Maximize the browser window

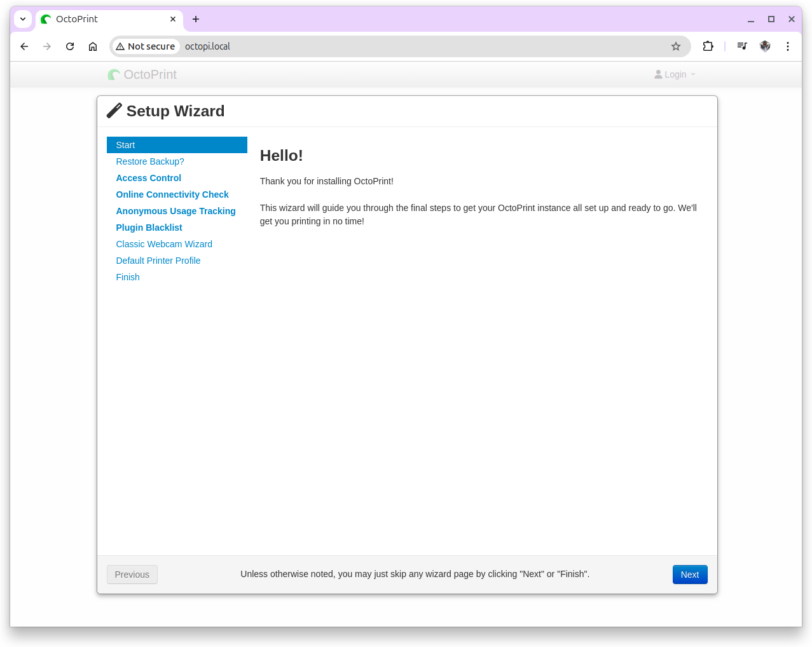tap(771, 19)
